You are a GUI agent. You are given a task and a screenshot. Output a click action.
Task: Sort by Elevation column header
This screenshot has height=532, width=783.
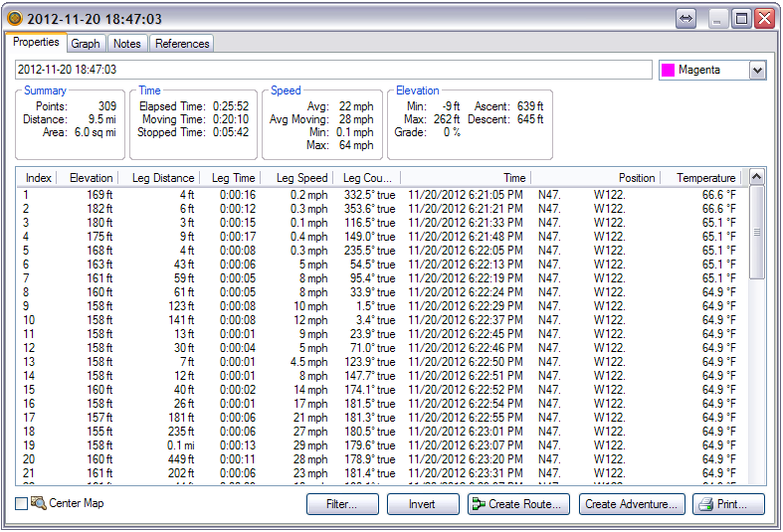92,178
